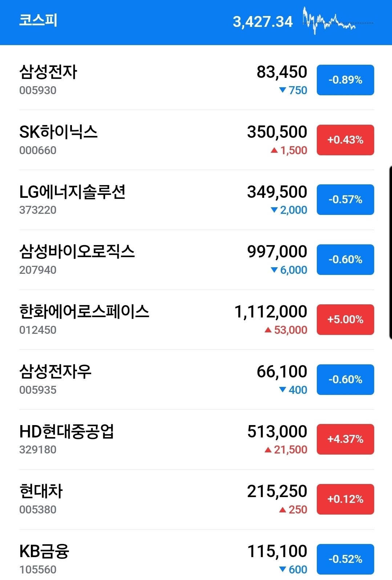Select the LG에너지솔루션 stock name
Image resolution: width=392 pixels, height=580 pixels.
72,192
